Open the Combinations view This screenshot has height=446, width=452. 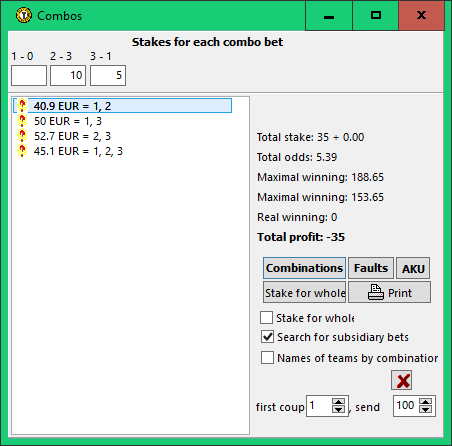point(304,268)
